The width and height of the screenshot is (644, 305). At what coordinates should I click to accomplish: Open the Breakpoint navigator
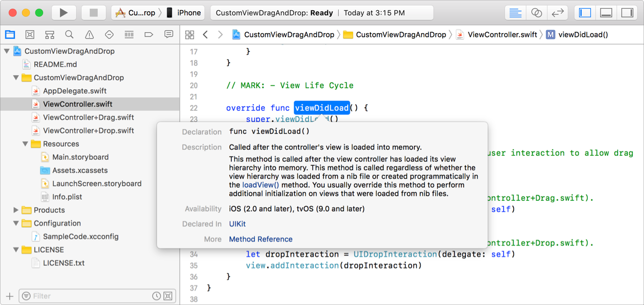149,34
